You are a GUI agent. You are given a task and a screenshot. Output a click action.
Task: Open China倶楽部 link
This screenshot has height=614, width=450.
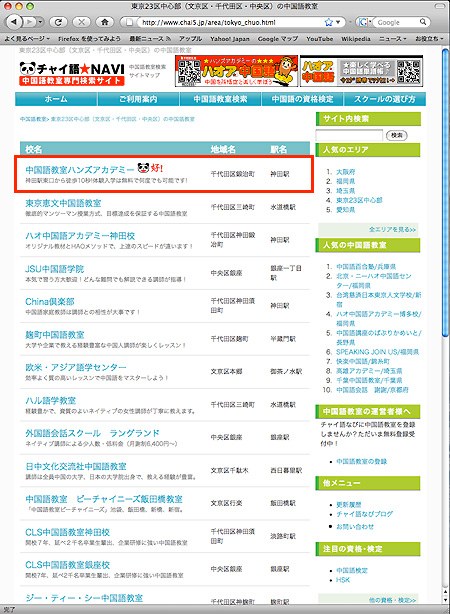click(50, 302)
